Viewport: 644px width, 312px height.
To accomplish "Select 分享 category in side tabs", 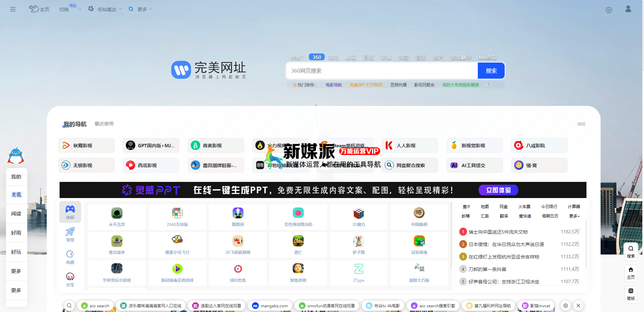I will click(70, 280).
